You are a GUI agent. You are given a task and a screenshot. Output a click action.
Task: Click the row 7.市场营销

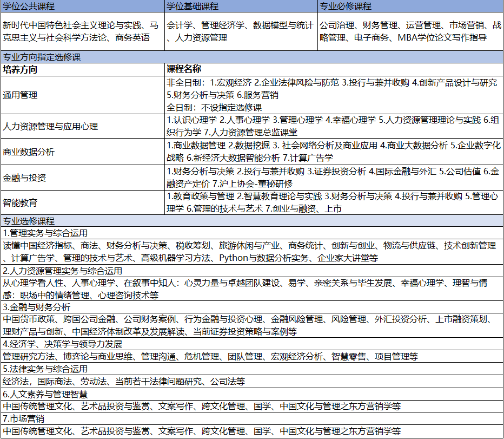[x=252, y=419]
